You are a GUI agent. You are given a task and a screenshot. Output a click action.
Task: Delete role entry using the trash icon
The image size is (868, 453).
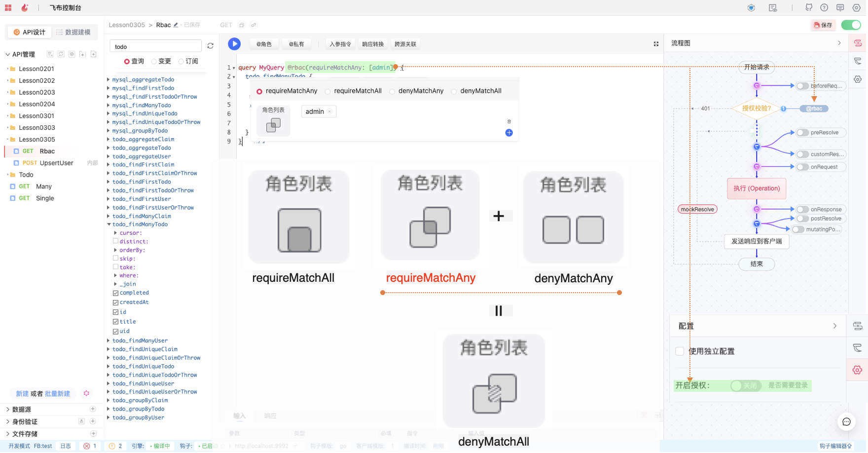tap(509, 121)
